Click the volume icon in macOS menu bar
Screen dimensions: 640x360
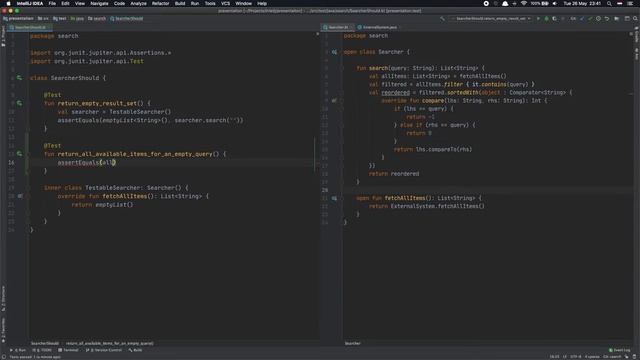coord(555,3)
